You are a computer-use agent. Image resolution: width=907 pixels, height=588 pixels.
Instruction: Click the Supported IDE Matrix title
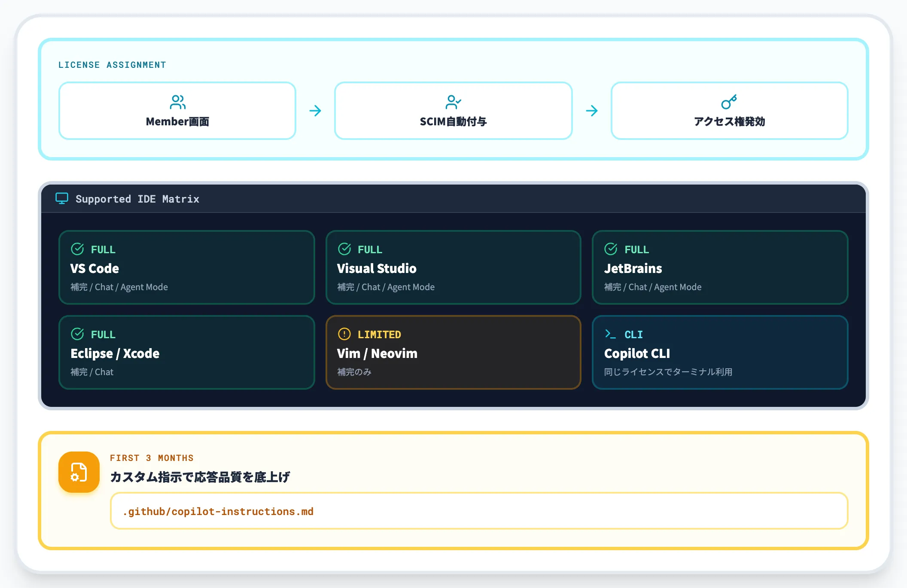[x=137, y=199]
